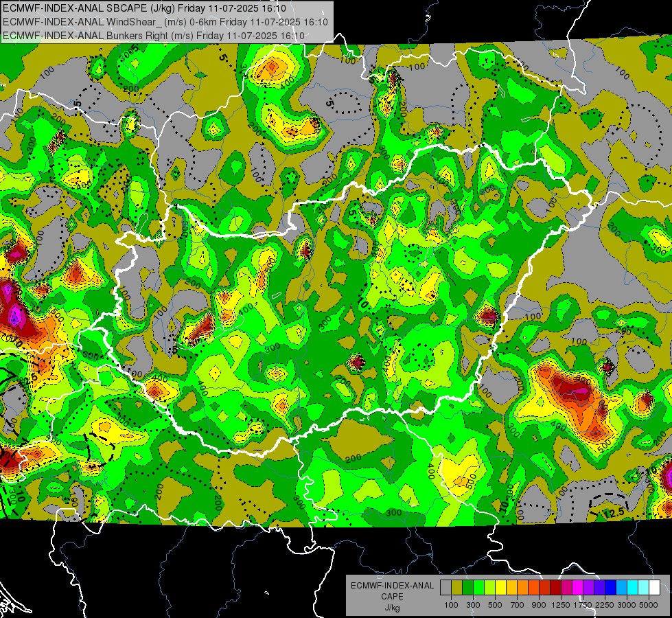Screen dimensions: 672x618
Task: Select the dark red legend swatch before 1250
Action: pyautogui.click(x=556, y=587)
